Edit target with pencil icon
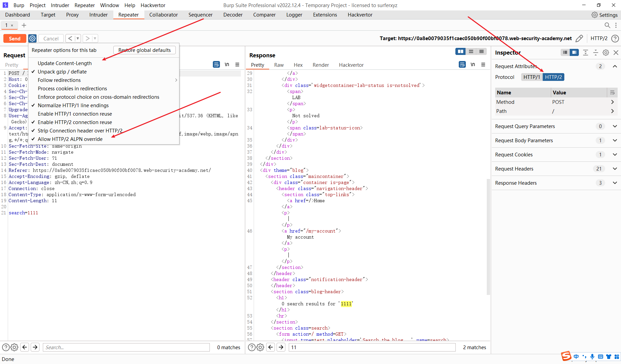Image resolution: width=621 pixels, height=364 pixels. tap(579, 38)
